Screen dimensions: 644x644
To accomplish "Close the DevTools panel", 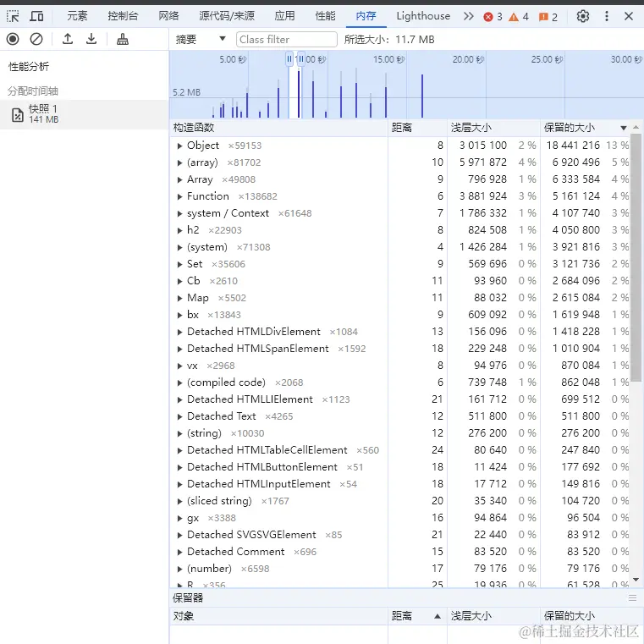I will pos(629,16).
